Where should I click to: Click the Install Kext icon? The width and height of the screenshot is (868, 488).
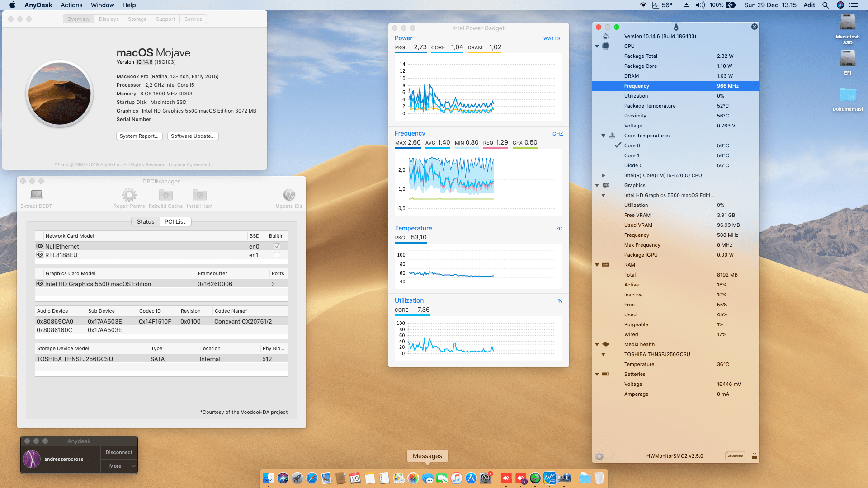199,195
